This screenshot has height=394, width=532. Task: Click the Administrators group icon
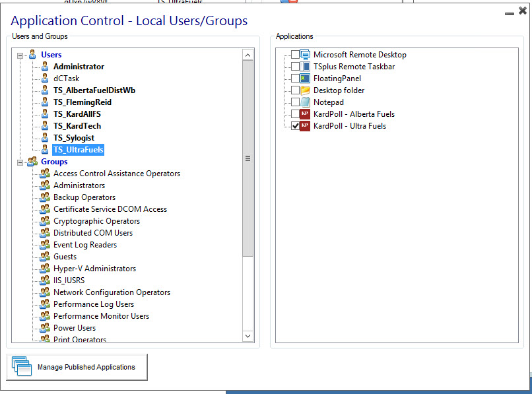tap(45, 185)
